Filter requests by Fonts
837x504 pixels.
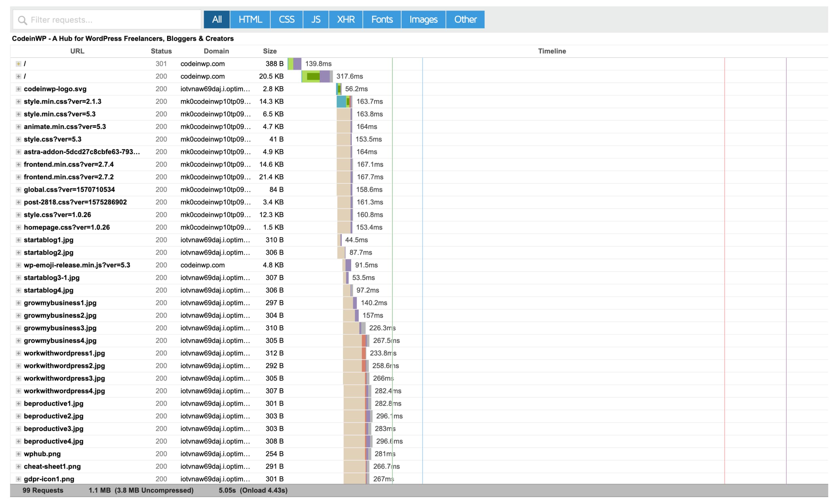382,19
